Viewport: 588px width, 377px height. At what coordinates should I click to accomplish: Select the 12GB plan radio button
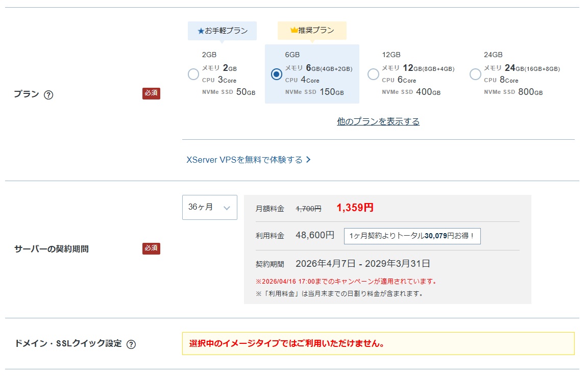pos(373,74)
